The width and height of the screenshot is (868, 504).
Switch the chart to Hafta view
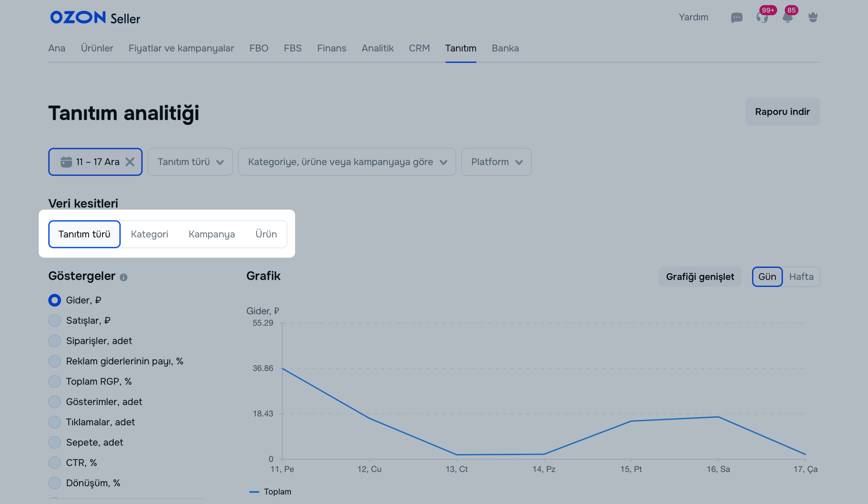[x=801, y=277]
